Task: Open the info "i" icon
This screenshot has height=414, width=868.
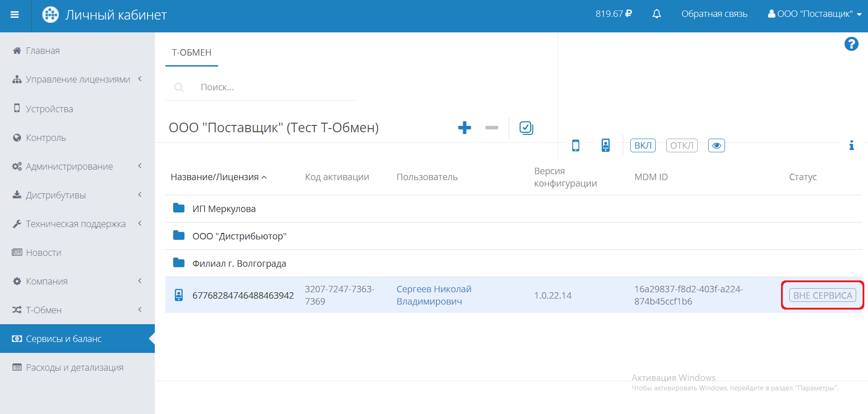Action: 851,145
